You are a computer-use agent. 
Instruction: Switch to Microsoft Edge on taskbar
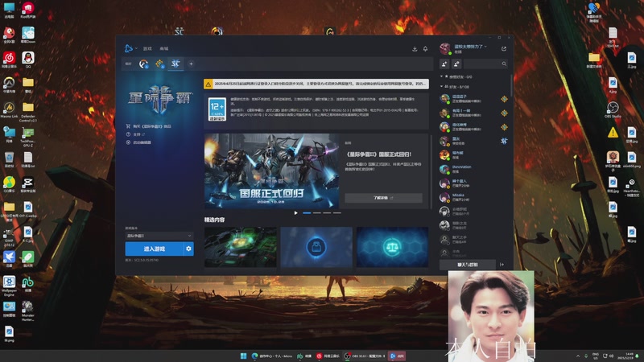pyautogui.click(x=272, y=356)
